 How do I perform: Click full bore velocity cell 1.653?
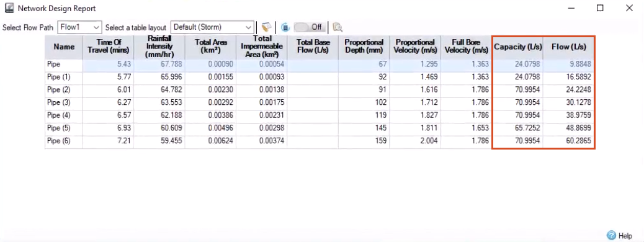click(x=466, y=128)
